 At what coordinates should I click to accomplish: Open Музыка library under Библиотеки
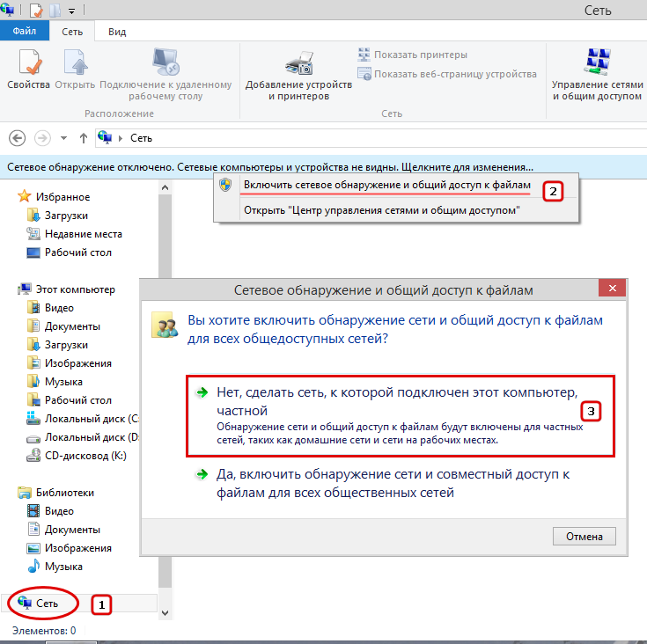(55, 567)
